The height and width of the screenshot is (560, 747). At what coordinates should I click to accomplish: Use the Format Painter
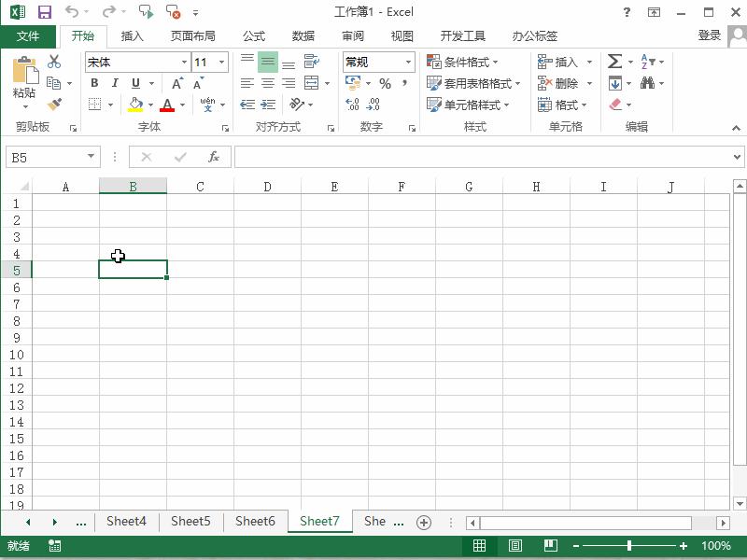pos(54,104)
